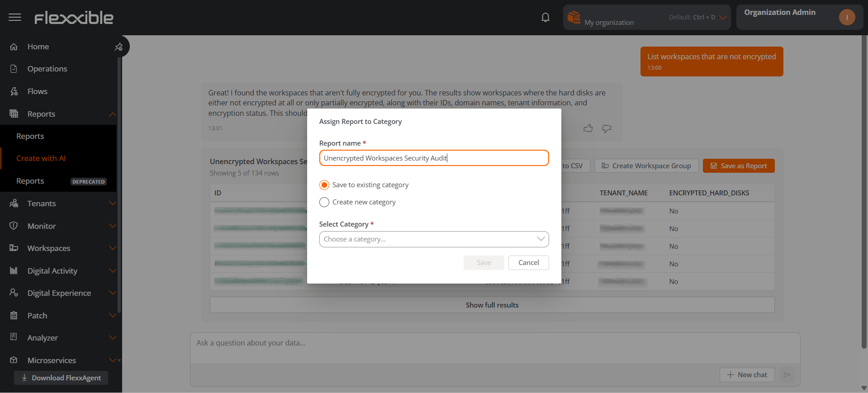
Task: Click the Cancel button in dialog
Action: click(x=528, y=263)
